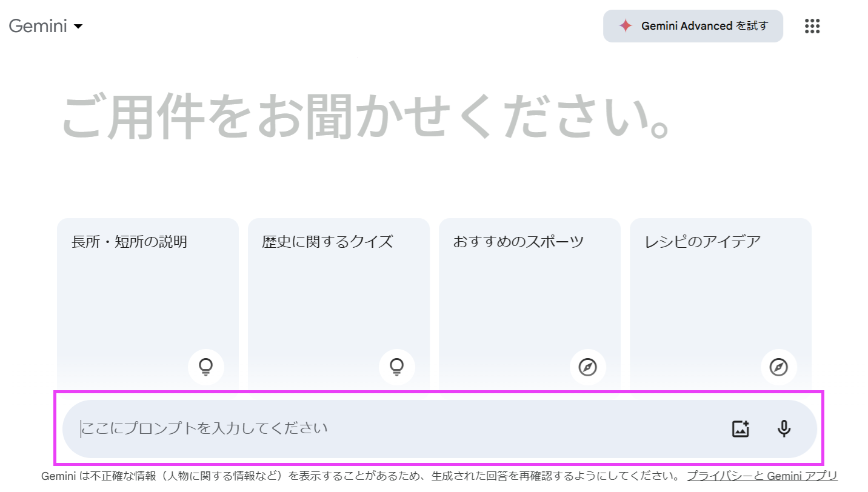Select the 長所・短所の説明 suggestion title
Image resolution: width=868 pixels, height=492 pixels.
[x=129, y=242]
